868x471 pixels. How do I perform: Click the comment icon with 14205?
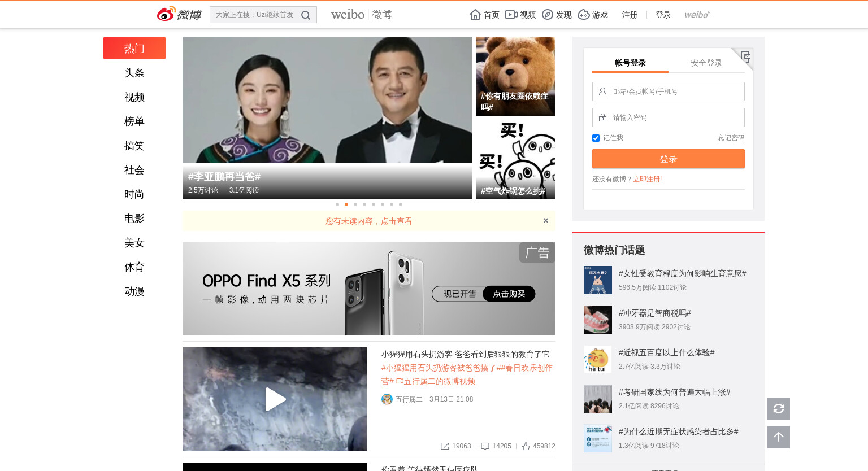tap(485, 446)
